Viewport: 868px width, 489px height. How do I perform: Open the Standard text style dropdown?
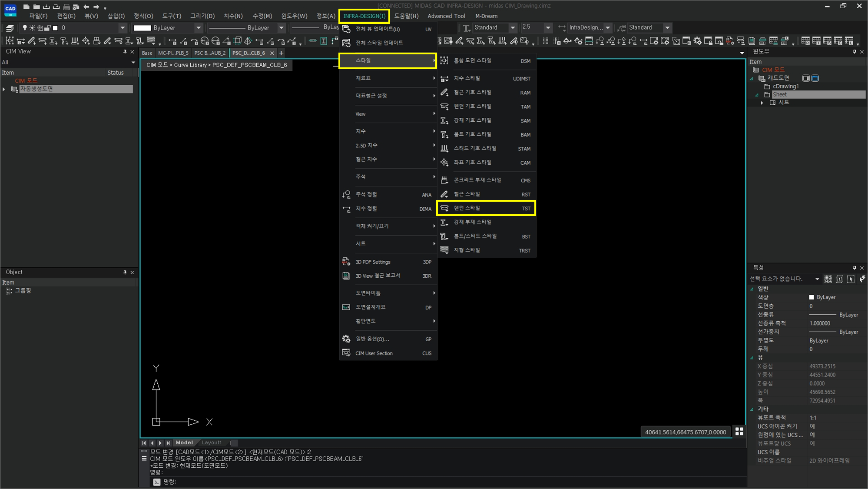(513, 28)
